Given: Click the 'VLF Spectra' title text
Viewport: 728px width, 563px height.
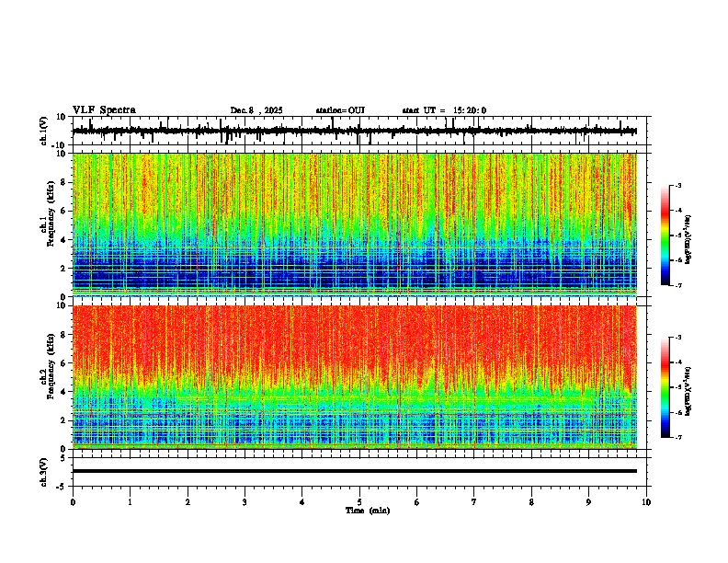Looking at the screenshot, I should pyautogui.click(x=104, y=110).
